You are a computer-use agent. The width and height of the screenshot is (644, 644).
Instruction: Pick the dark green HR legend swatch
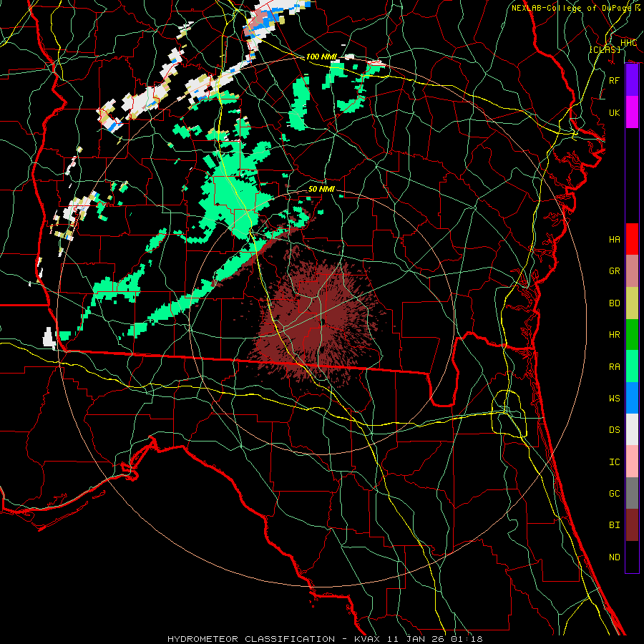[632, 334]
